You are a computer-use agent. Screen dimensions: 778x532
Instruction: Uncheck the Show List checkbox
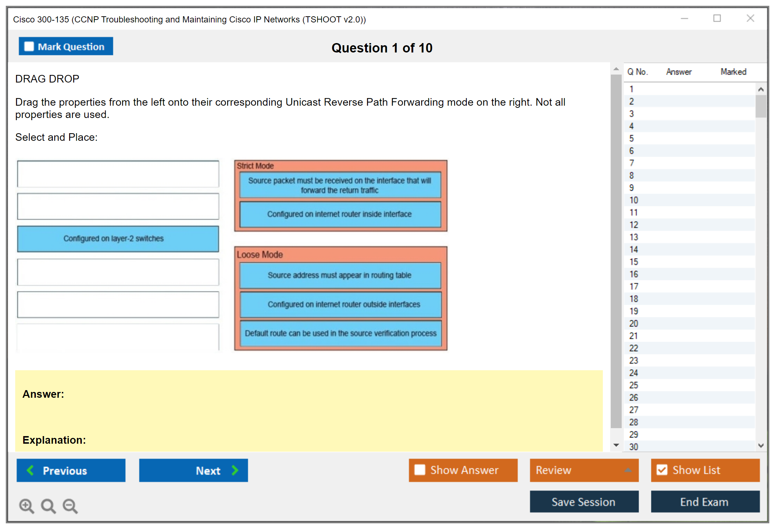coord(662,470)
